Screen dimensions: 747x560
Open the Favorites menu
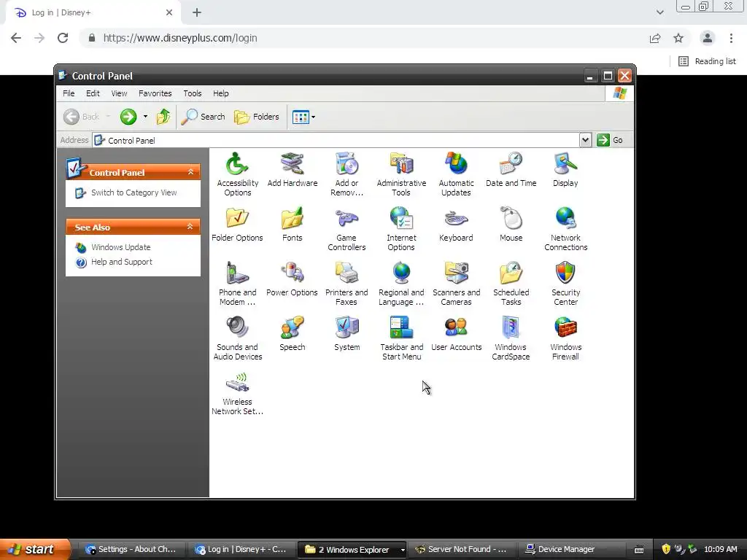tap(155, 93)
